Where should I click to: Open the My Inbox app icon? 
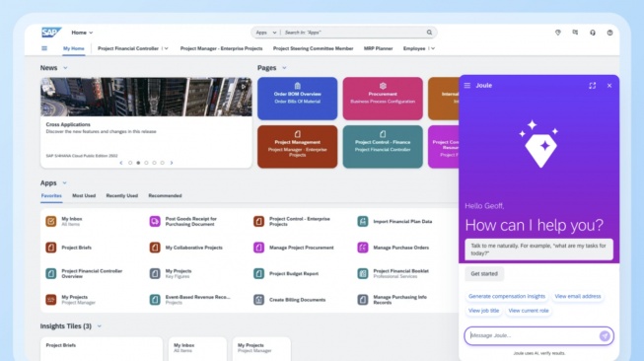coord(51,221)
